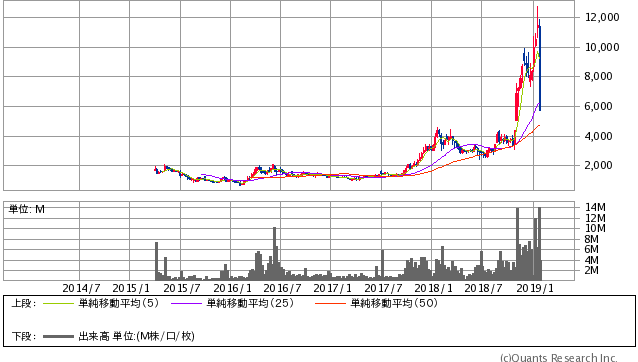Click the 2019/1 date axis label
Viewport: 638px width, 362px height.
(x=535, y=288)
